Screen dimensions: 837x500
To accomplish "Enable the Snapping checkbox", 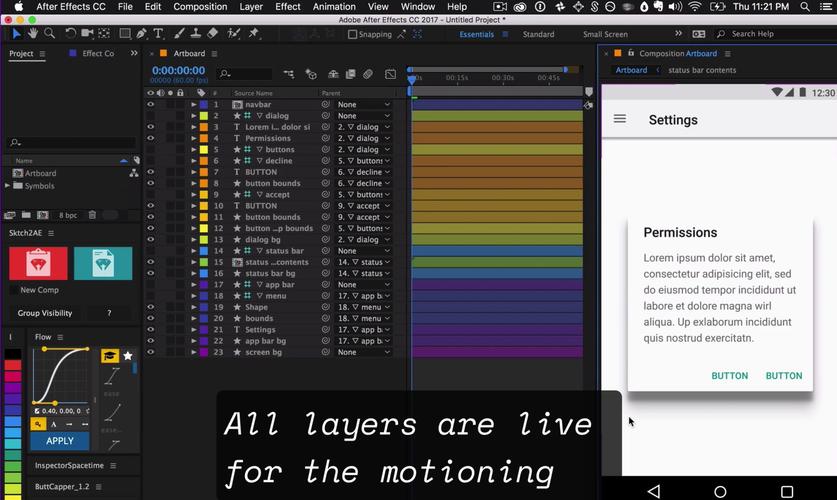I will (352, 34).
